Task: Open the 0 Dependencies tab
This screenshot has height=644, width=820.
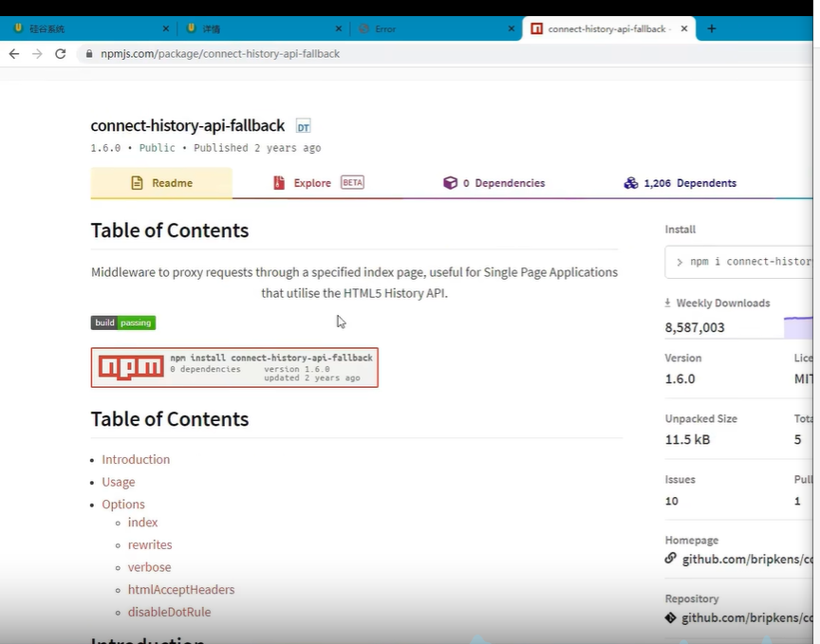Action: coord(494,183)
